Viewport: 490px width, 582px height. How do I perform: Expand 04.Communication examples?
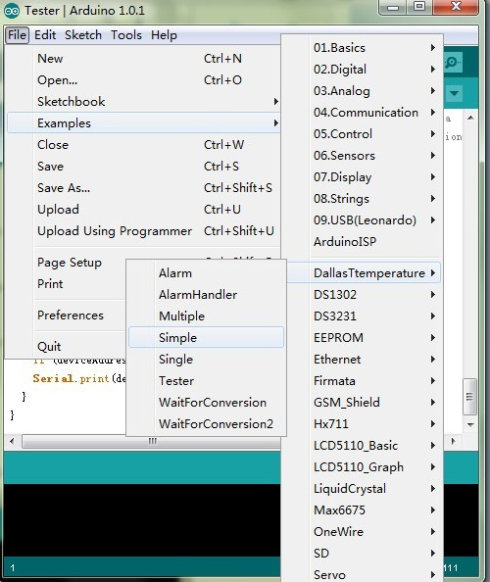coord(362,112)
